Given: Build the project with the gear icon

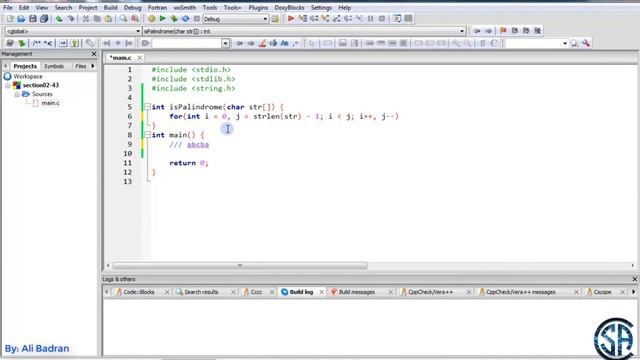Looking at the screenshot, I should [x=151, y=19].
